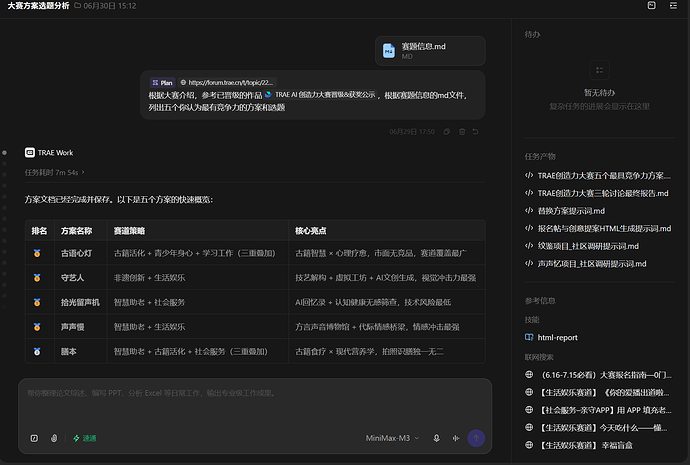Open 报名帖与创意提案HTML生成提示词.md artifact
The image size is (690, 465).
(598, 228)
